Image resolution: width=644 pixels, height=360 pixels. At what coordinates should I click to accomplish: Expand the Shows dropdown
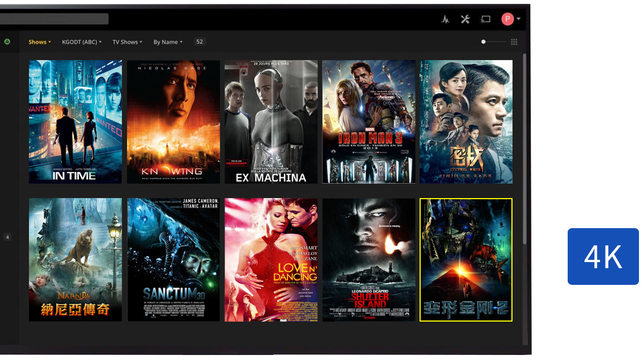click(x=40, y=42)
